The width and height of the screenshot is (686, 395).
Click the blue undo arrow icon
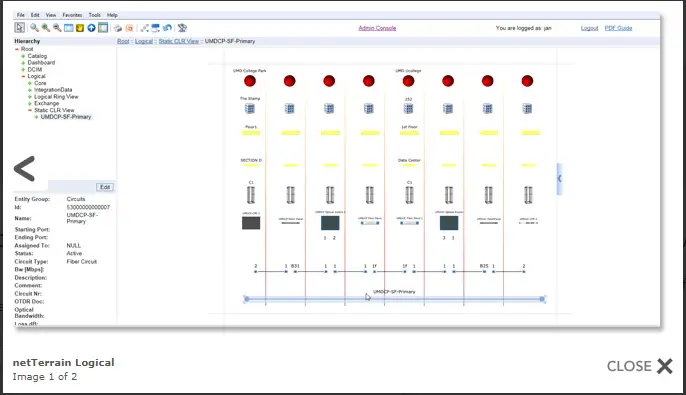pyautogui.click(x=167, y=28)
